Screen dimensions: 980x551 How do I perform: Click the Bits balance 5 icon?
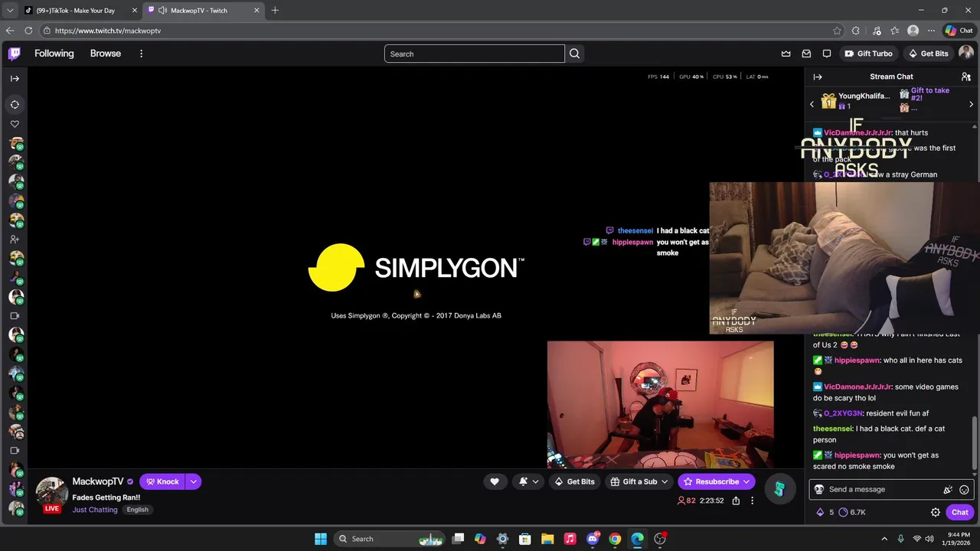(825, 513)
